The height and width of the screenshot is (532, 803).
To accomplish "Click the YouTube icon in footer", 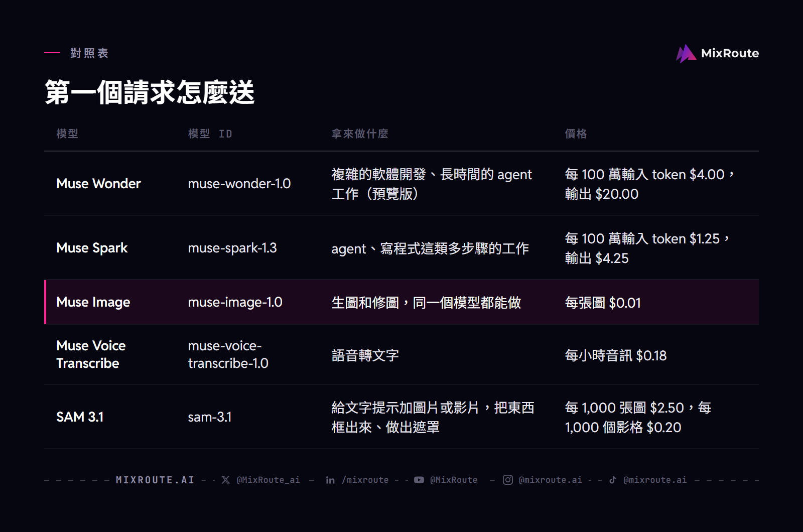I will (x=419, y=480).
